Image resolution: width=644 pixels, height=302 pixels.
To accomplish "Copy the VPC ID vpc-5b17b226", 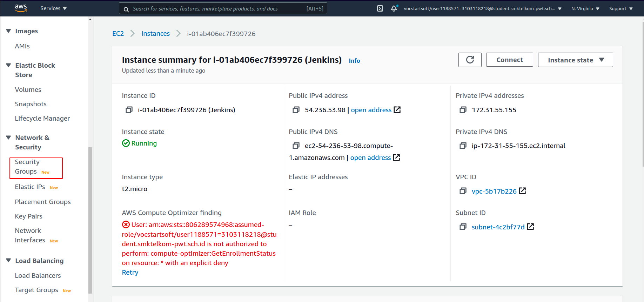I will pyautogui.click(x=463, y=191).
